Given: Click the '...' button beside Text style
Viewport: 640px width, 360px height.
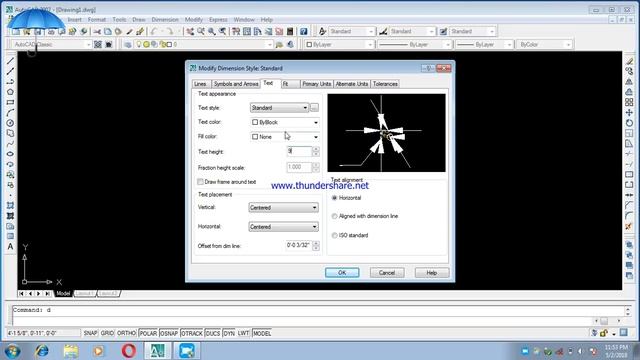Looking at the screenshot, I should 314,108.
